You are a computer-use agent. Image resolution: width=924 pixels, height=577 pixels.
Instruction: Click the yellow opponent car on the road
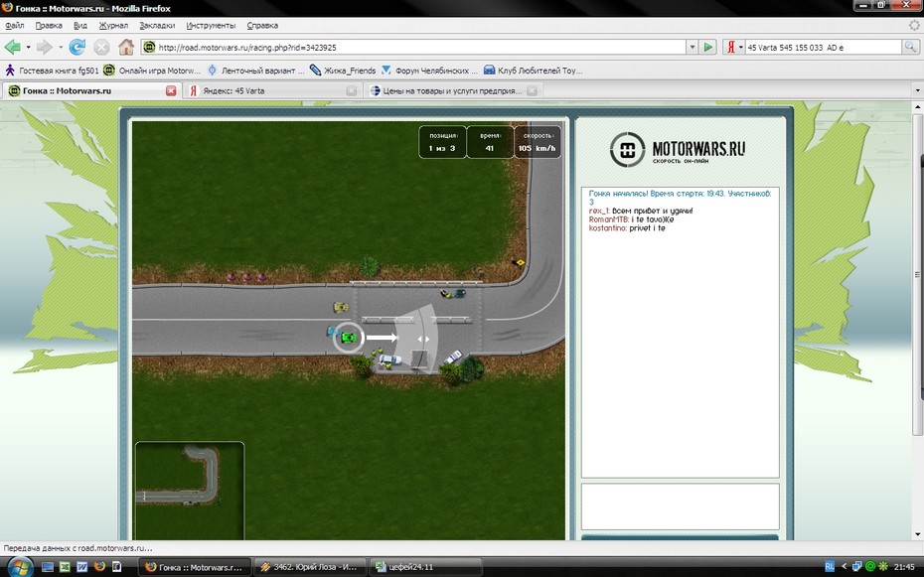click(x=341, y=307)
